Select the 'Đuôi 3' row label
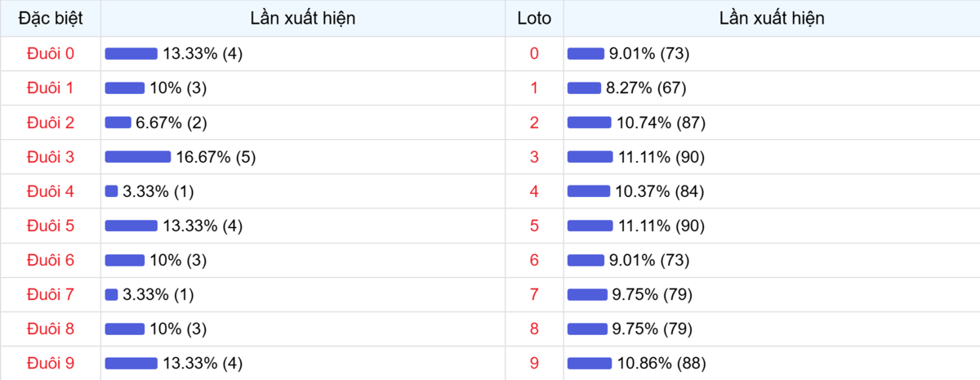The height and width of the screenshot is (380, 980). pyautogui.click(x=51, y=157)
